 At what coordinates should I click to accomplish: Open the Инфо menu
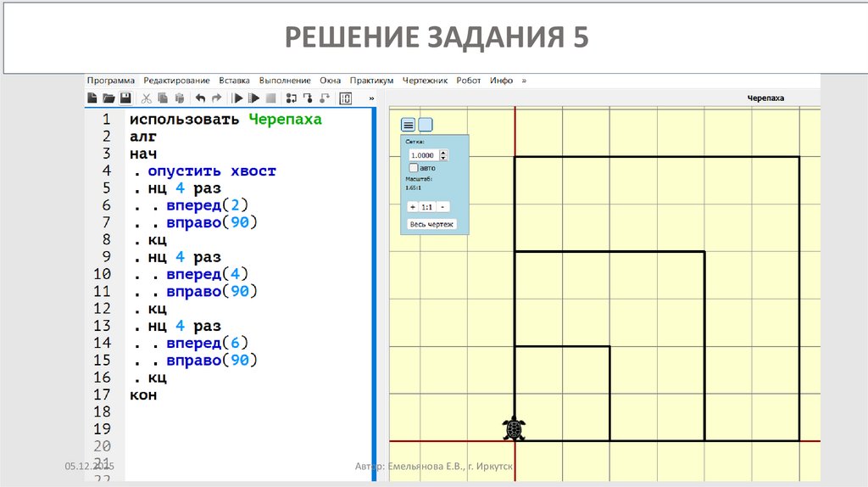pos(501,81)
